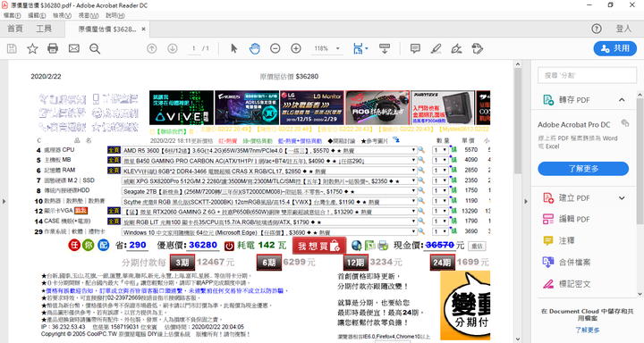
Task: Click the 3期 installment box in PDF
Action: (182, 263)
